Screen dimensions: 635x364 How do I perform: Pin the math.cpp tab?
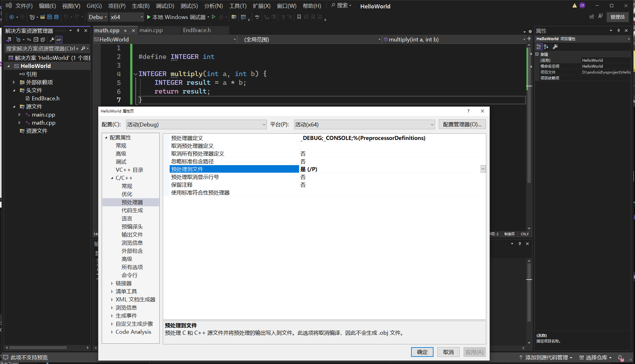pos(125,31)
